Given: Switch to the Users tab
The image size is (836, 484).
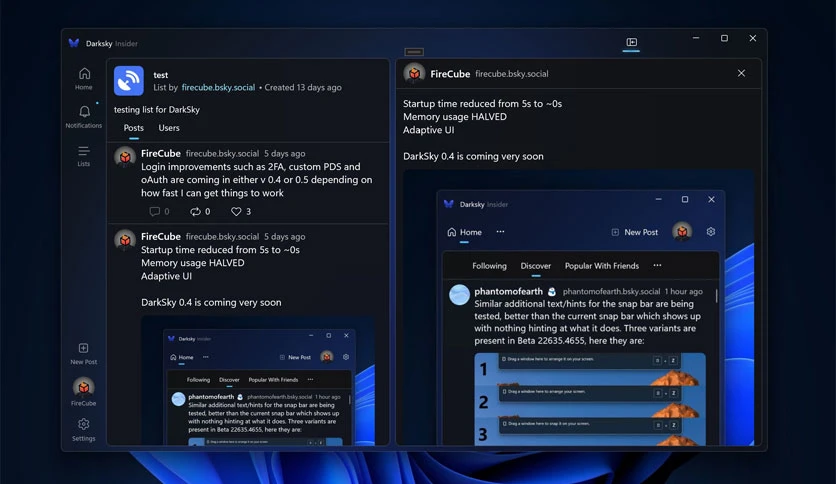Looking at the screenshot, I should 169,128.
